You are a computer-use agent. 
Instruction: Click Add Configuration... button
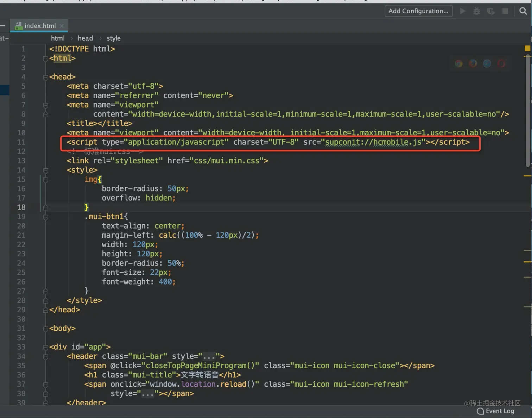[x=418, y=11]
